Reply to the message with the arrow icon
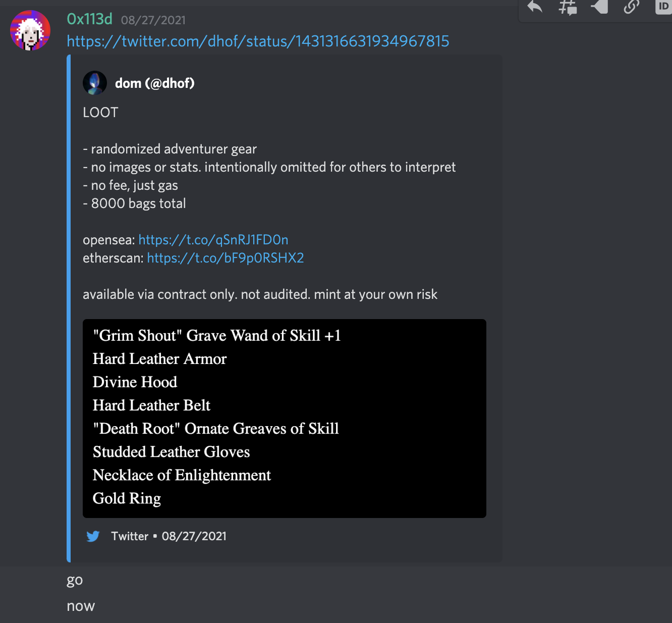 535,7
